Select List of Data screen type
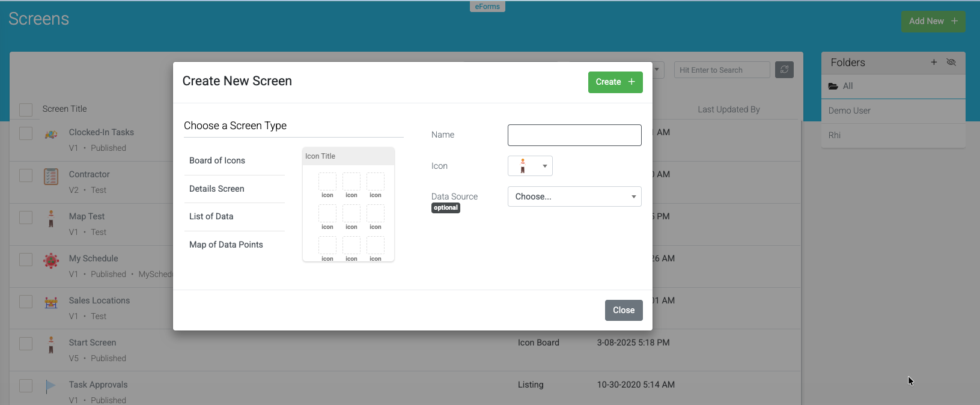980x405 pixels. click(x=234, y=217)
